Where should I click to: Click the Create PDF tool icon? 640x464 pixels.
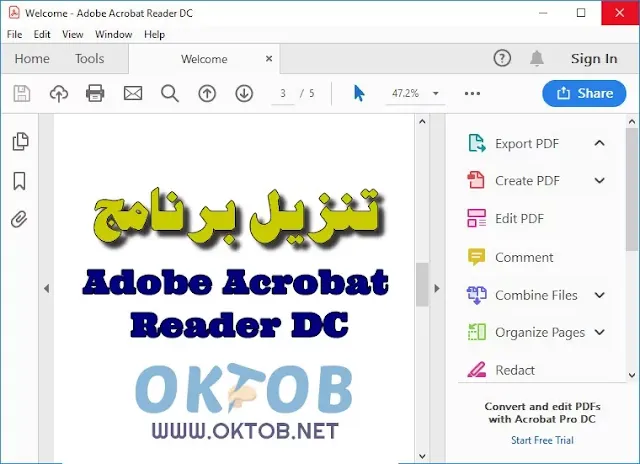point(476,180)
